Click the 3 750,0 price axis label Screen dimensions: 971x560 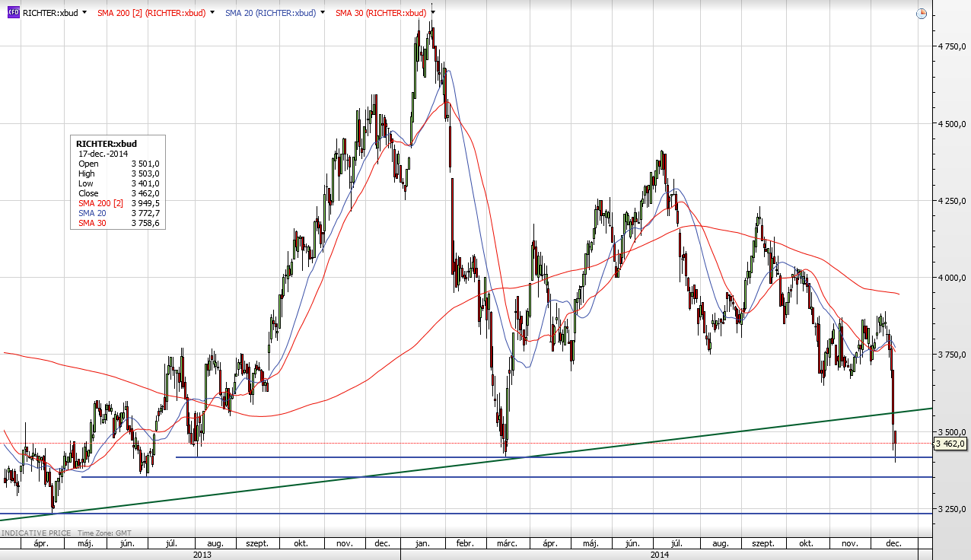click(x=952, y=354)
